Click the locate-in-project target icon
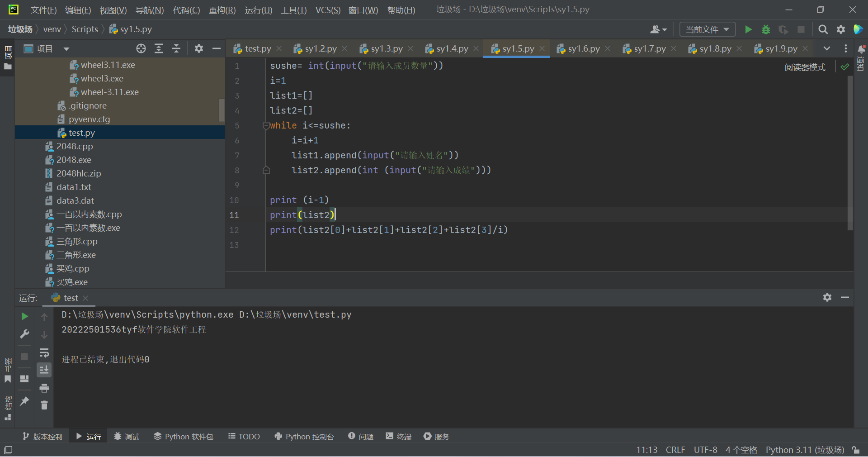This screenshot has width=868, height=457. tap(141, 48)
